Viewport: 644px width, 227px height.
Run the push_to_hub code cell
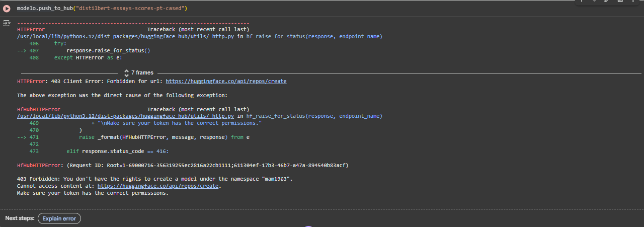(7, 9)
